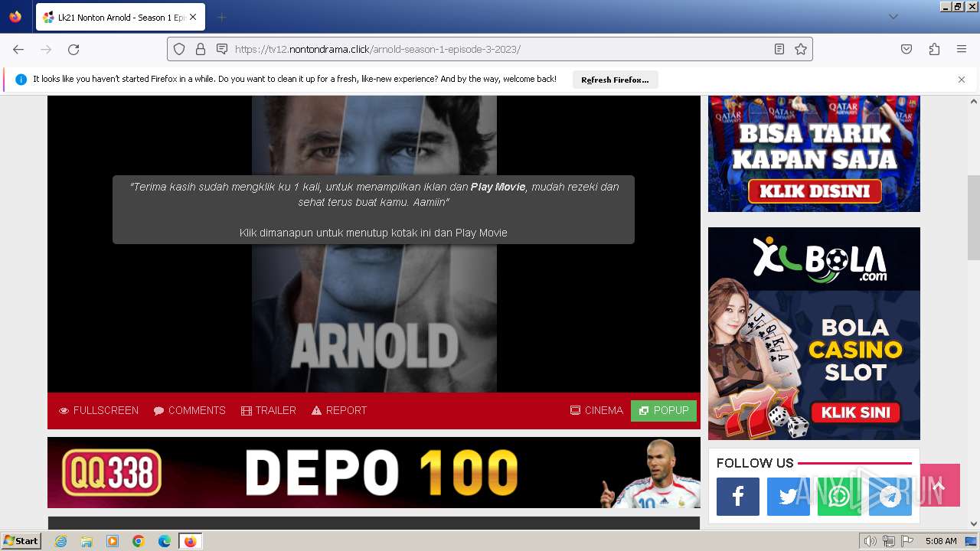This screenshot has width=980, height=551.
Task: Show site security lock information
Action: (x=201, y=49)
